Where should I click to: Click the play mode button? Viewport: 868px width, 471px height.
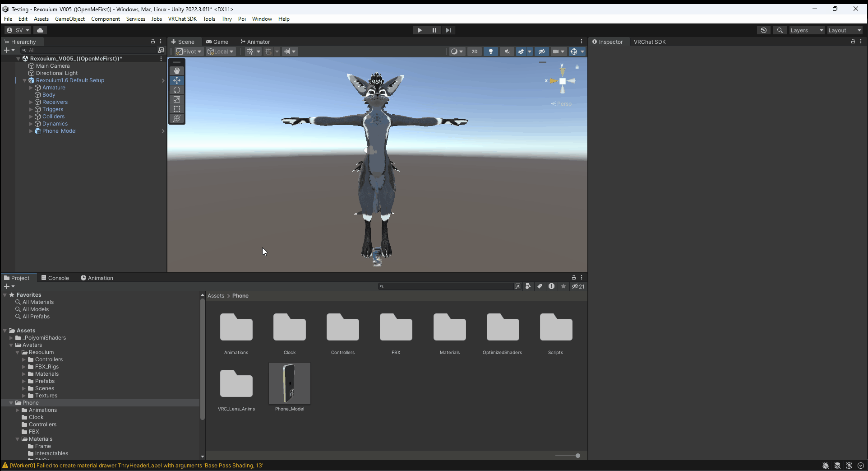[x=420, y=30]
